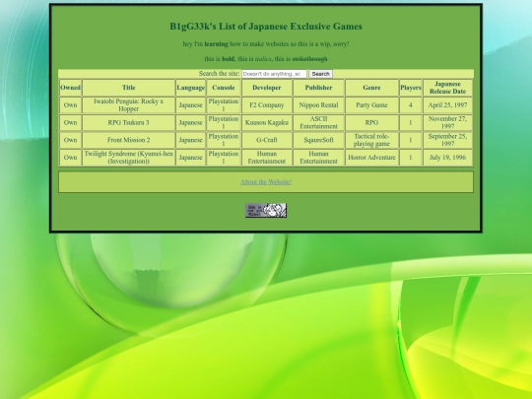Select the Publisher column header
This screenshot has width=532, height=399.
coord(318,88)
